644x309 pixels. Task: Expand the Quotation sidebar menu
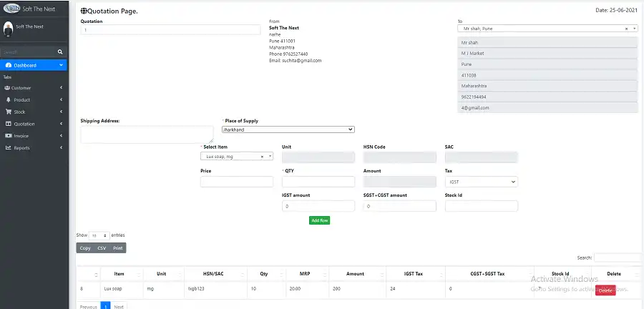(34, 124)
